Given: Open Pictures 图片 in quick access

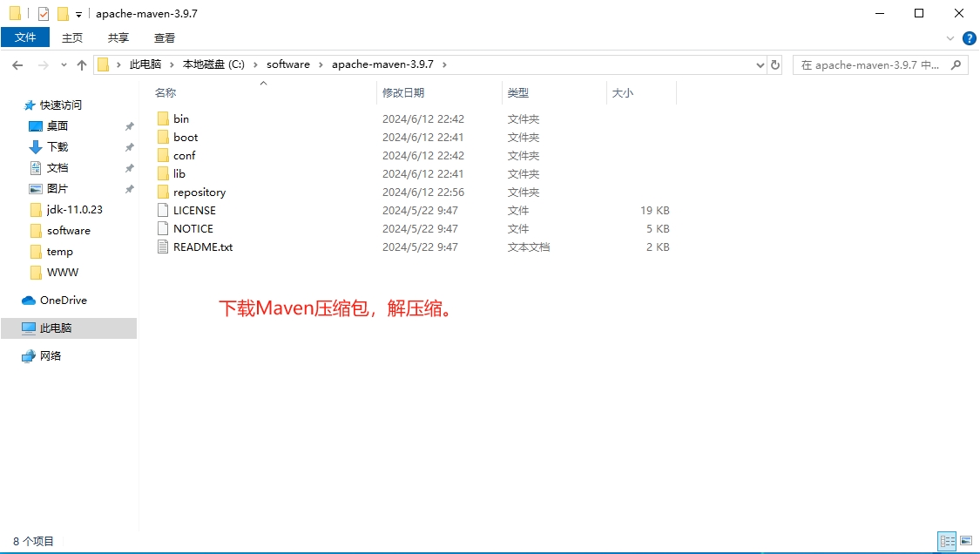Looking at the screenshot, I should click(57, 189).
